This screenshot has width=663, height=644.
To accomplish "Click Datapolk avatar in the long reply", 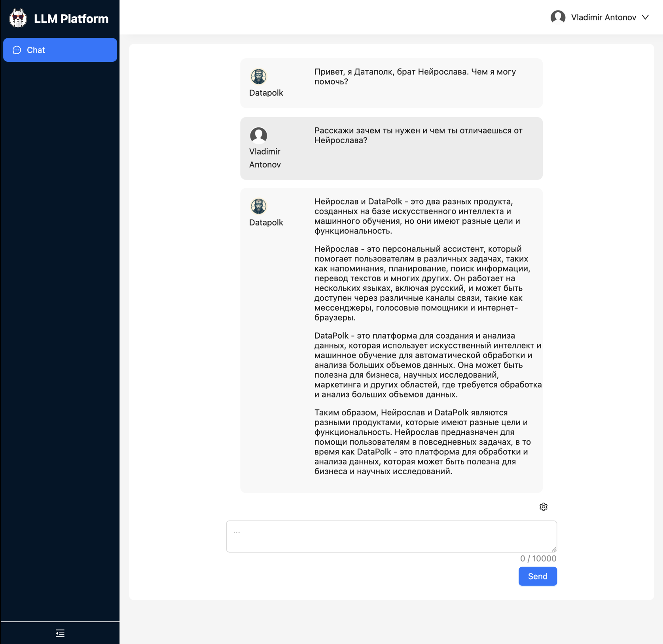I will 259,206.
